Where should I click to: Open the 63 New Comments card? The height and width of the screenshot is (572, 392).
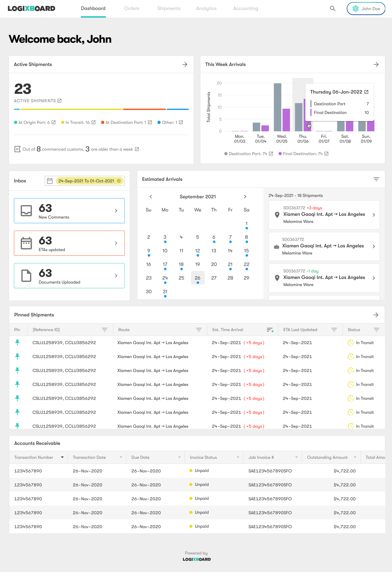click(69, 211)
